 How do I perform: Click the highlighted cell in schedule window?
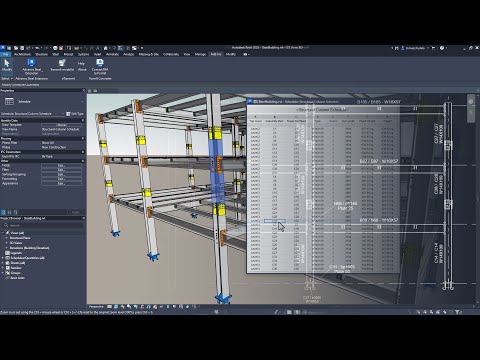pos(275,221)
